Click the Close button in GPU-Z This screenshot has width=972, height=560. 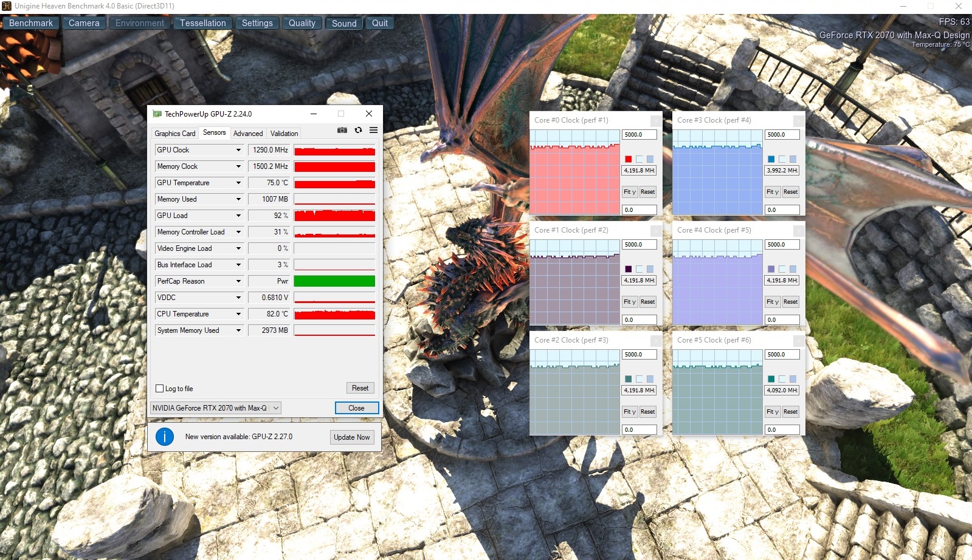pyautogui.click(x=357, y=408)
